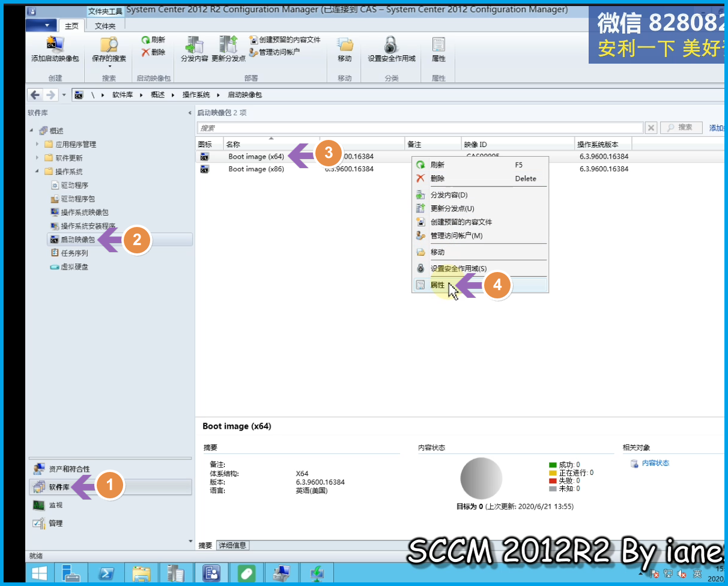Screen dimensions: 728x586
Task: Switch to the 主页 ribbon tab
Action: point(72,26)
